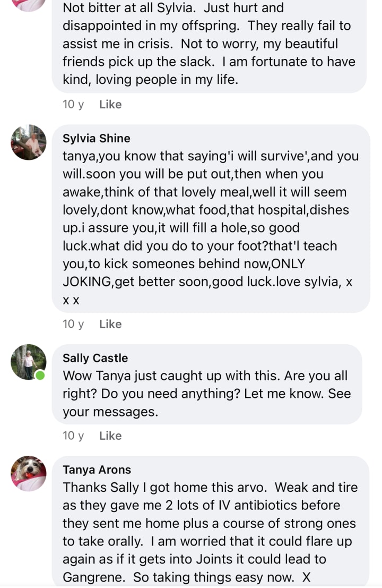Tap the 10 y timestamp under Sylvia Shine's comment
Viewport: 382px width, 588px height.
click(x=73, y=324)
